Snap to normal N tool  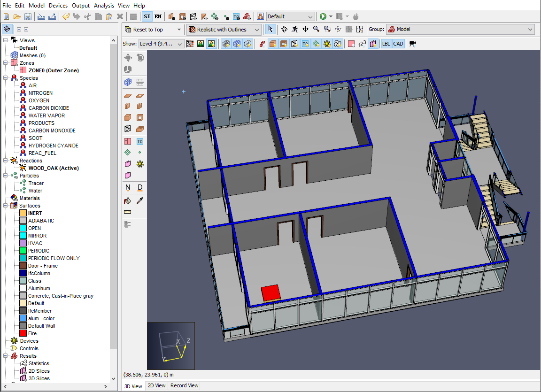(128, 188)
